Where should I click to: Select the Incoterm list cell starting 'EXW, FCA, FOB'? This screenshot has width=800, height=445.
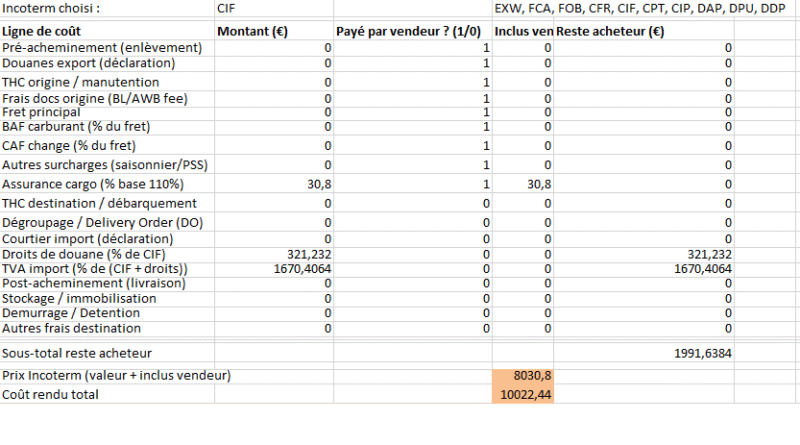(x=639, y=8)
